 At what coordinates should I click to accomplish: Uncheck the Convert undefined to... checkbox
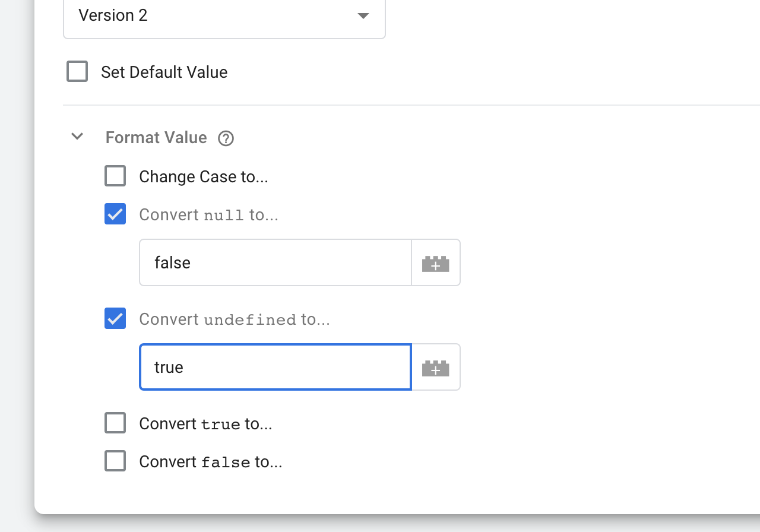115,319
